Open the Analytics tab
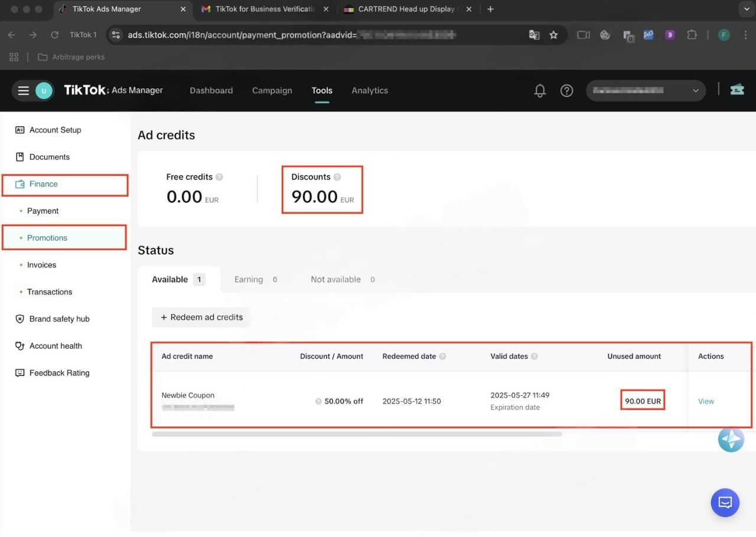The height and width of the screenshot is (537, 756). (x=370, y=91)
